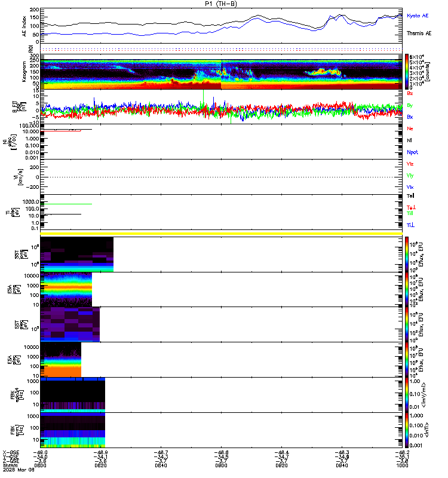Click the ROI dotted indicator row
Image resolution: width=448 pixels, height=478 pixels.
click(221, 49)
